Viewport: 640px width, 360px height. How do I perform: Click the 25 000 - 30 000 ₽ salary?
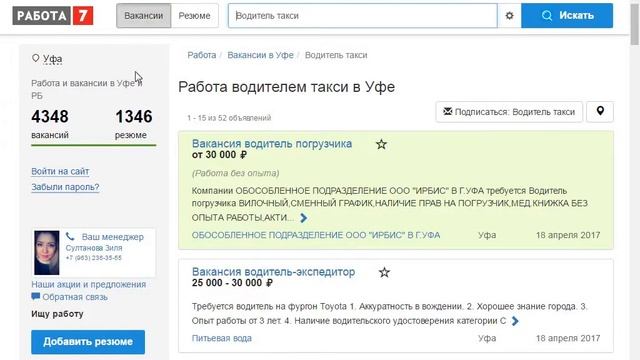[232, 283]
